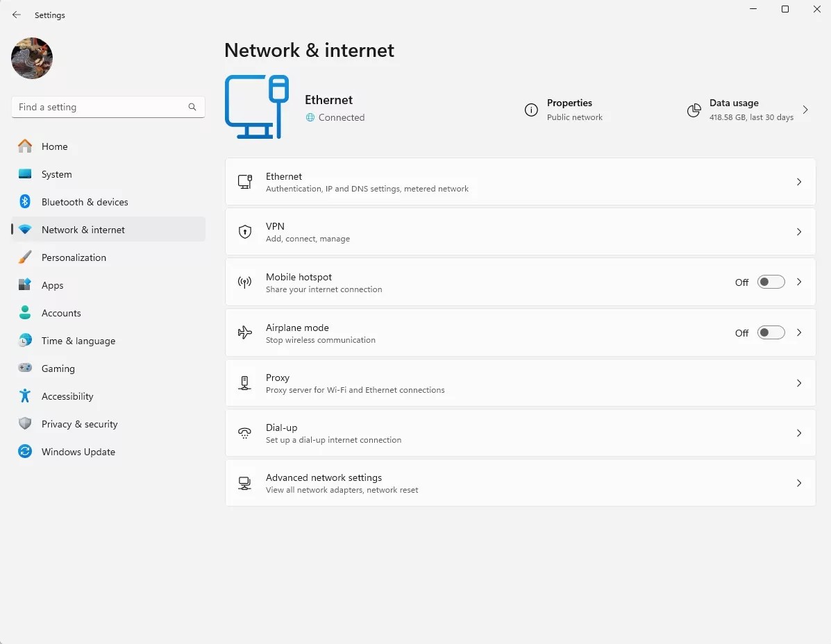Turn on the Mobile hotspot toggle

(x=771, y=282)
